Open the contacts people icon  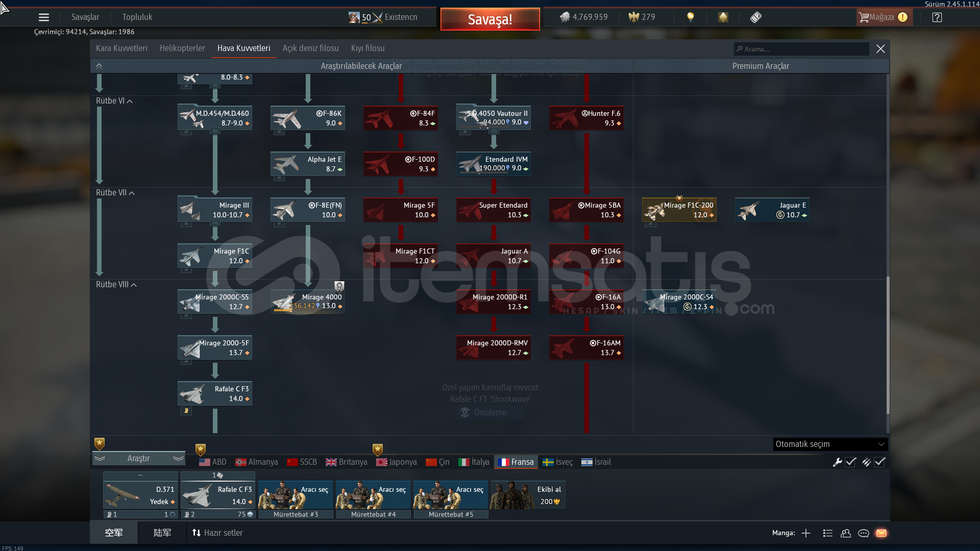pos(846,533)
